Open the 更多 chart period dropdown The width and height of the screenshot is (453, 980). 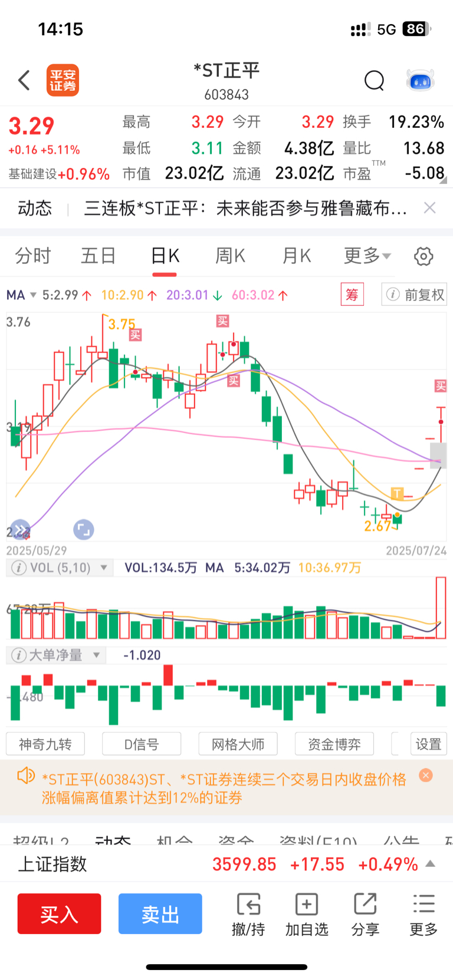coord(367,256)
